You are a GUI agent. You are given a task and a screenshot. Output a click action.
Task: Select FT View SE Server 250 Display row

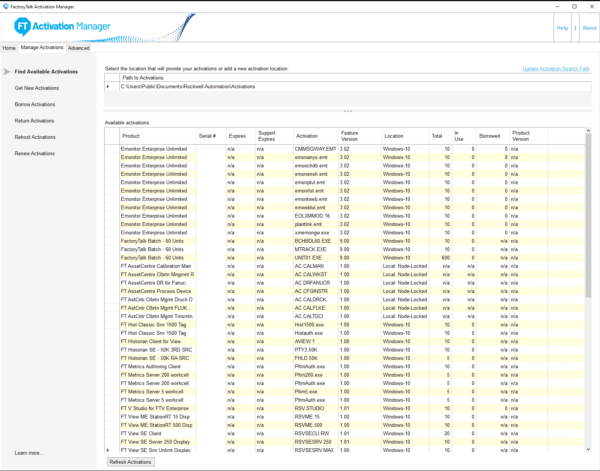[x=345, y=442]
